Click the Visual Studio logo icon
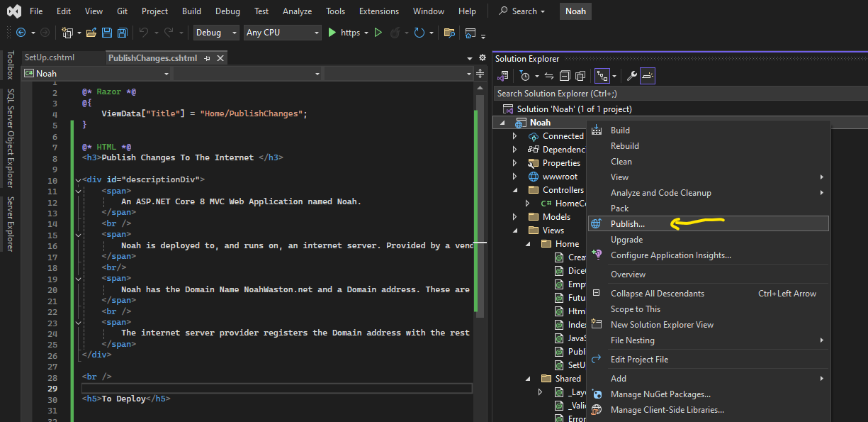Screen dimensions: 868x422 (x=14, y=11)
